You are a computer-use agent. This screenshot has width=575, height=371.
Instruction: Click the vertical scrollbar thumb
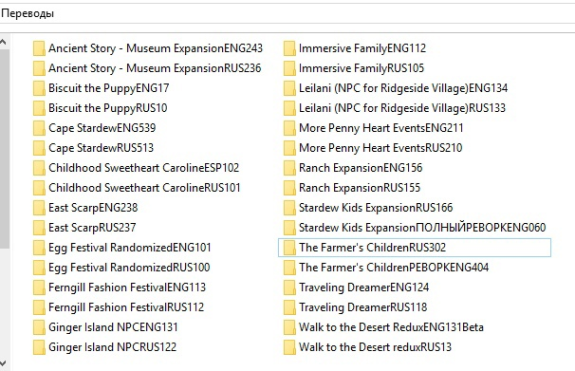point(4,148)
